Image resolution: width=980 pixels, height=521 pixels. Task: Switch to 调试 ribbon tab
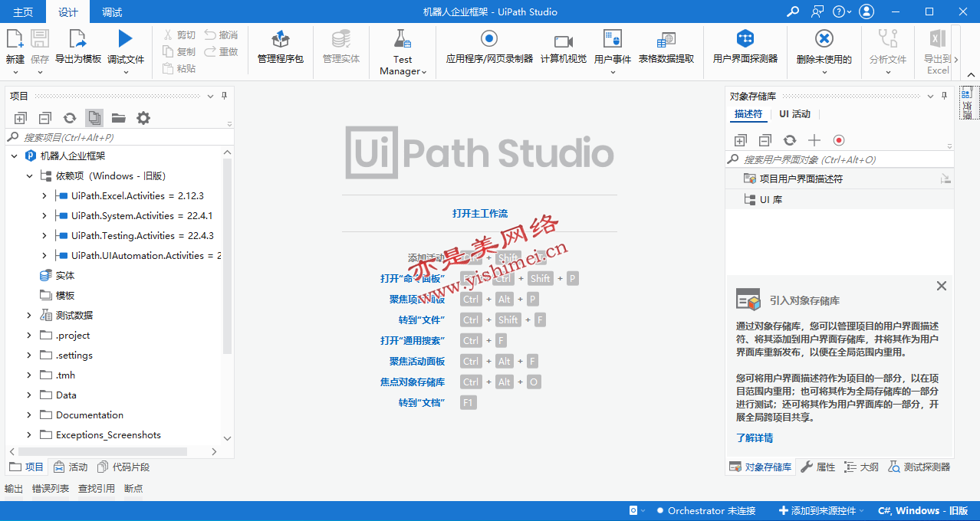tap(112, 11)
